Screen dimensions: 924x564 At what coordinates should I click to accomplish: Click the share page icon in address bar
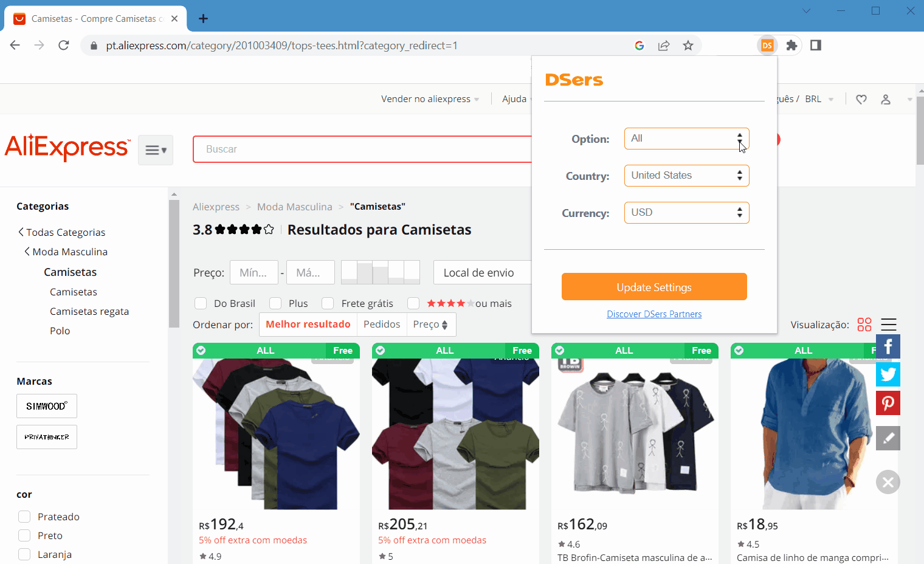coord(664,46)
